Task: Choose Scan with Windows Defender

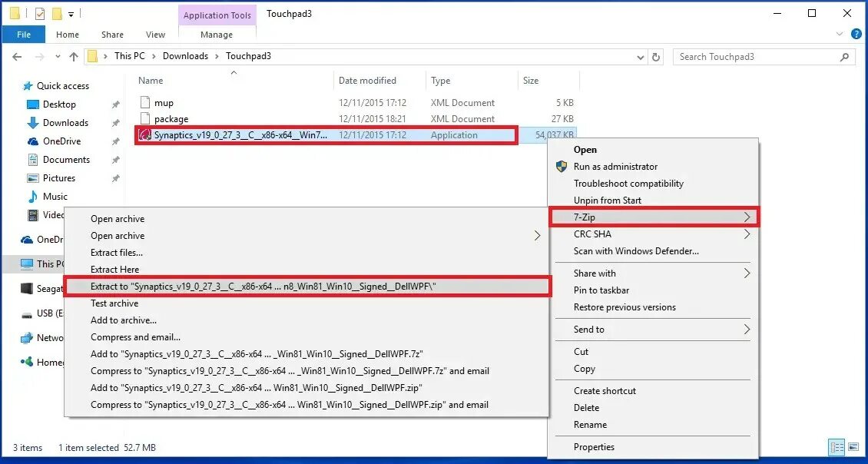Action: 636,251
